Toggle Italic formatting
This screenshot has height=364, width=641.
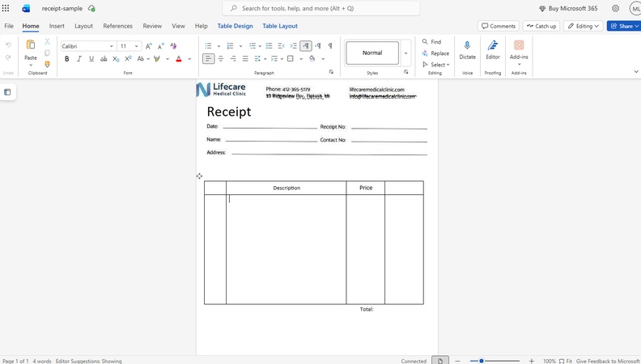[x=79, y=59]
